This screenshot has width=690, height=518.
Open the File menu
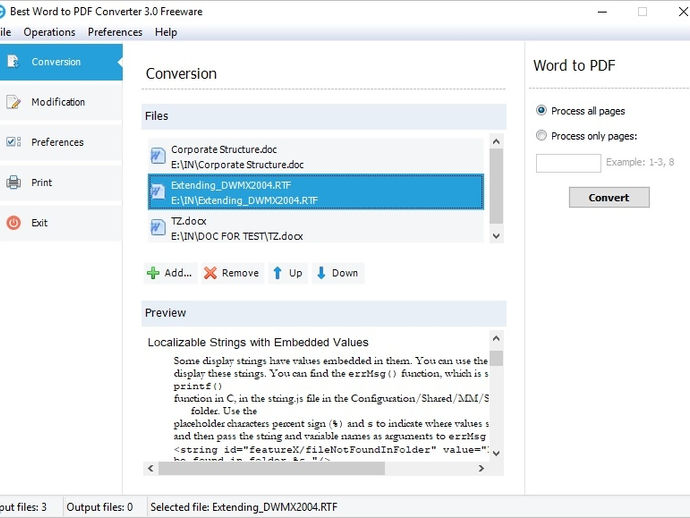(x=5, y=32)
